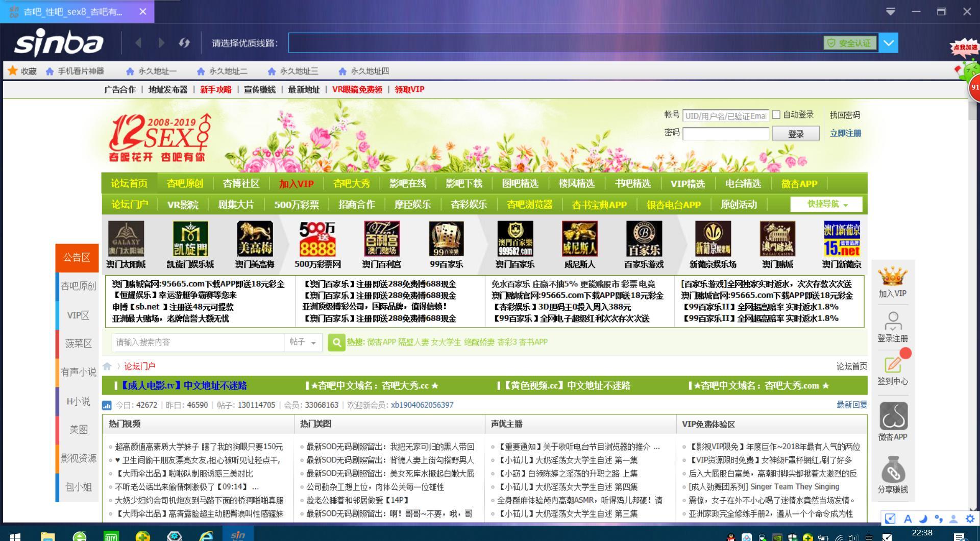The width and height of the screenshot is (980, 541).
Task: Click the 论坛门户 breadcrumb link
Action: tap(140, 366)
